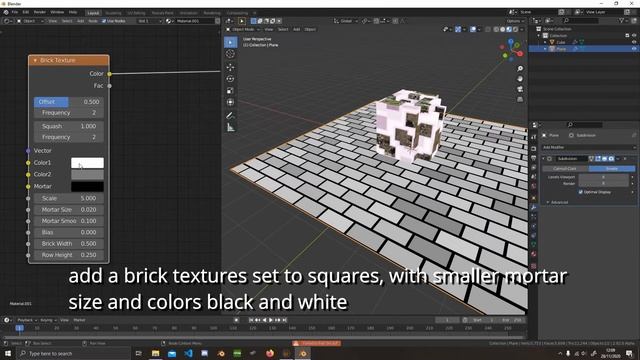Select the Transform tool in viewport toolbar
640x360 pixels.
[x=231, y=102]
